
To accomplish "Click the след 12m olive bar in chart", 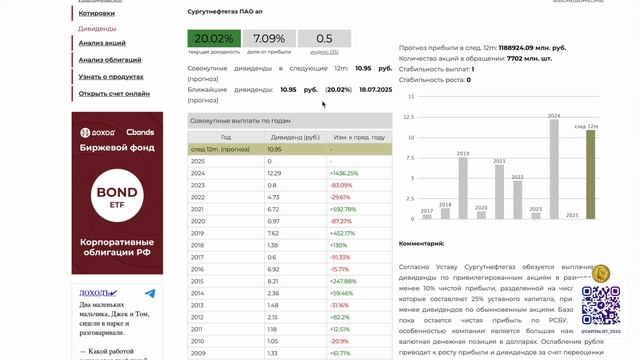I will coord(591,175).
